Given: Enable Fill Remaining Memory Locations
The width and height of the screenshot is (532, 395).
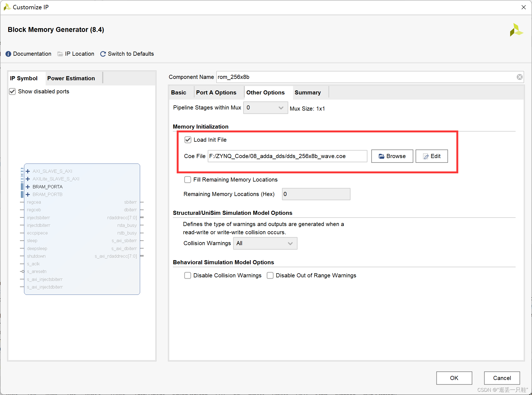Looking at the screenshot, I should [188, 180].
